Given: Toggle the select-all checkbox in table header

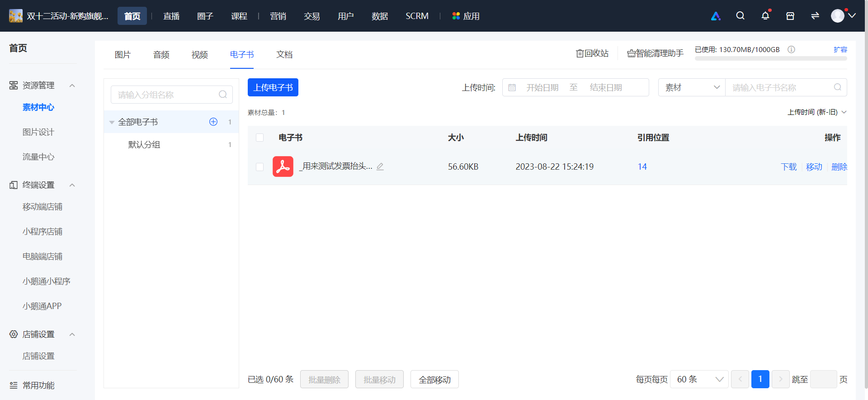Looking at the screenshot, I should click(x=259, y=138).
